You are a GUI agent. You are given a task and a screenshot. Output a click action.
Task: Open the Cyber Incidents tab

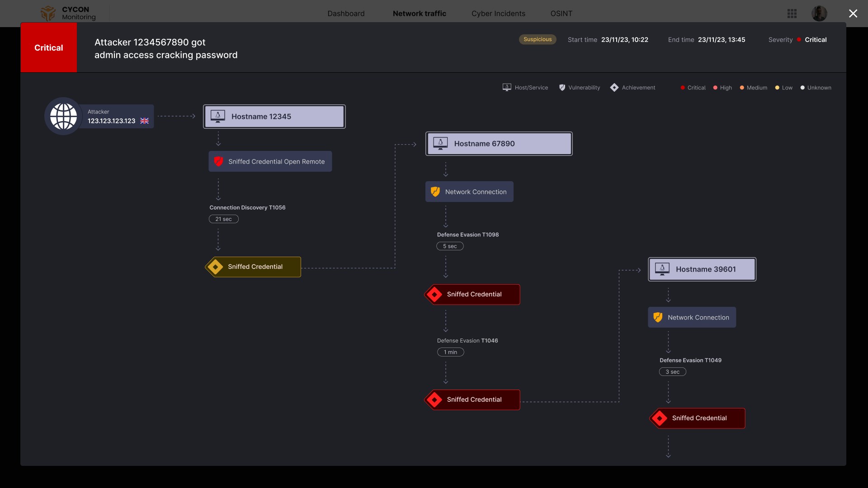pos(498,14)
